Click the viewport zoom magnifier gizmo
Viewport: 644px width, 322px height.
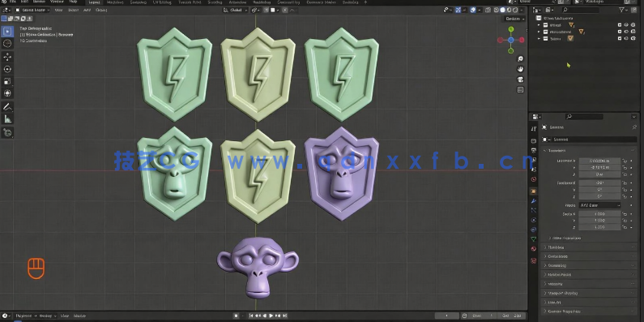point(520,59)
